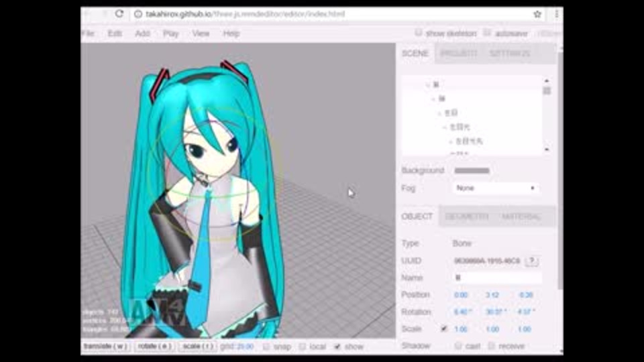Open the View menu

pos(201,34)
